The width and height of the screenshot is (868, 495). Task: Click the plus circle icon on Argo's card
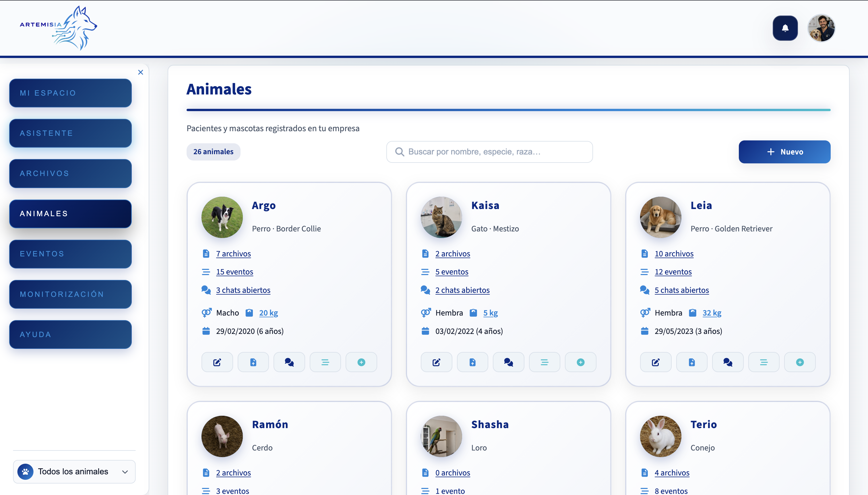(361, 362)
